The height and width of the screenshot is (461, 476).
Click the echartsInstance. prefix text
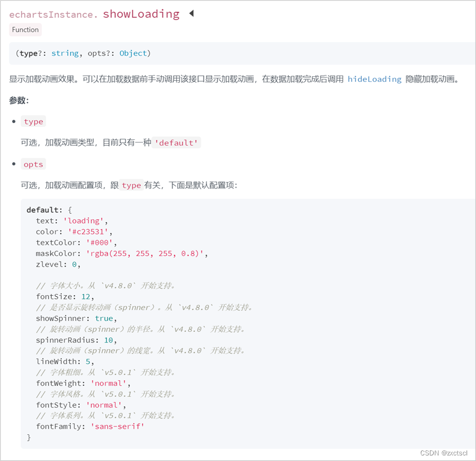pyautogui.click(x=53, y=14)
